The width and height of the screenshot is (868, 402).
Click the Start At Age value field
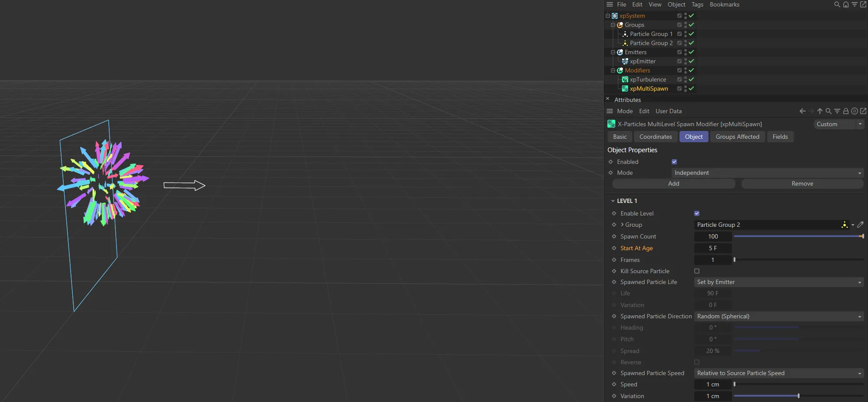coord(713,248)
